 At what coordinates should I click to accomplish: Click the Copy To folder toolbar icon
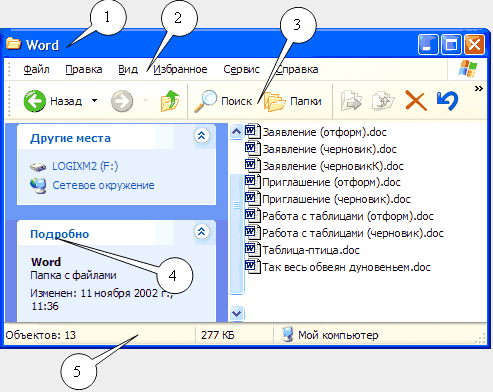tap(383, 100)
